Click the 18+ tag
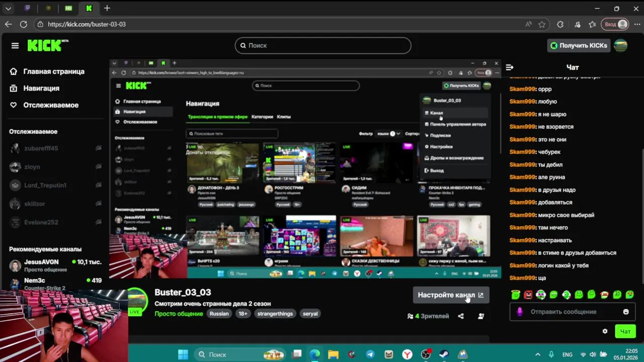This screenshot has height=362, width=644. [243, 314]
